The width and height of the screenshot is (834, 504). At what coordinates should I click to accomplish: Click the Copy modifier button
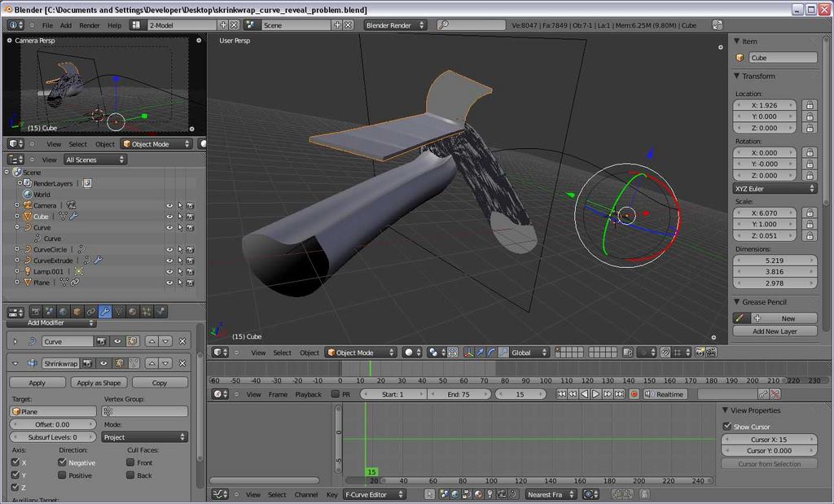point(160,382)
